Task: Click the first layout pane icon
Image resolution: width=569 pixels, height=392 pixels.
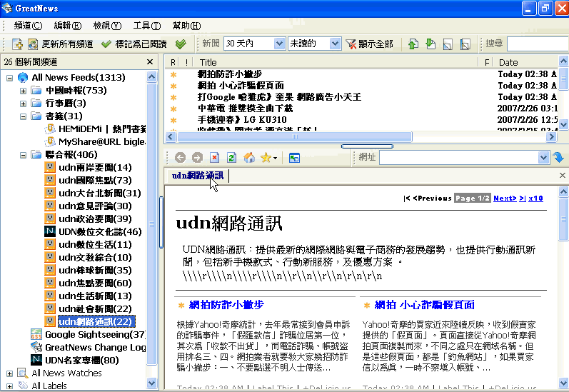Action: pyautogui.click(x=448, y=44)
